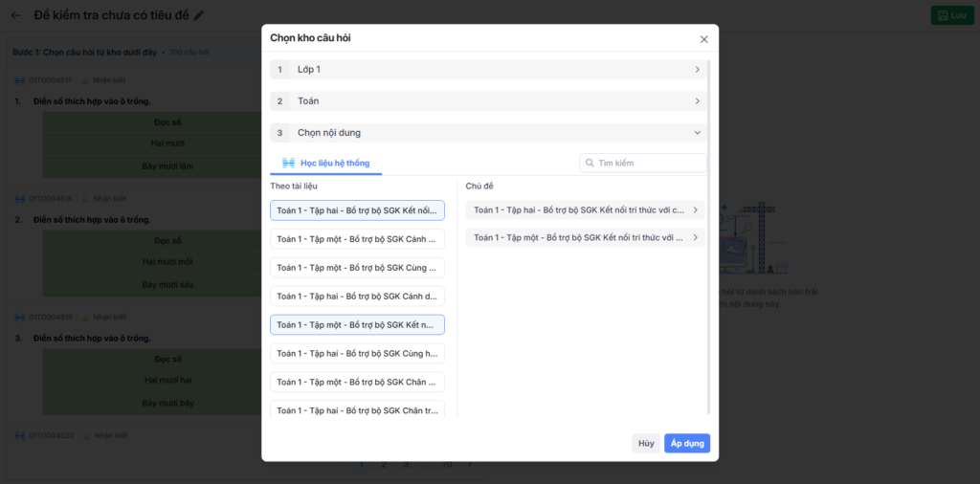The width and height of the screenshot is (980, 484).
Task: Toggle Toán 1 - Tập hai Kết nối document
Action: (x=357, y=210)
